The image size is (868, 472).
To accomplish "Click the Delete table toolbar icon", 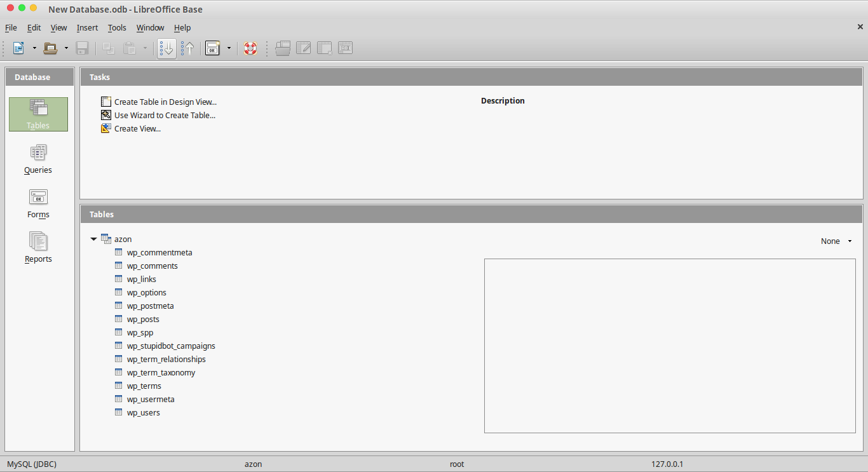I will point(325,48).
